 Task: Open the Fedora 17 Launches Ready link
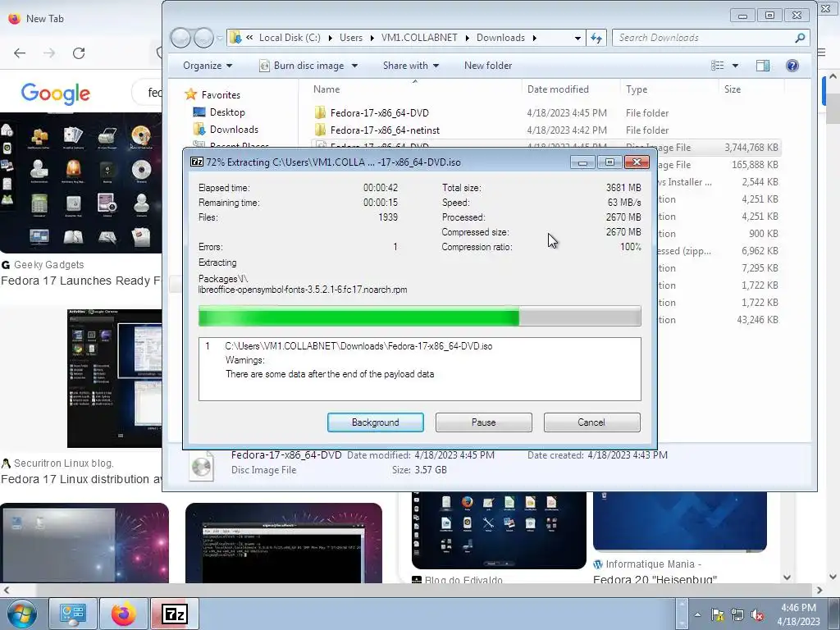(80, 281)
